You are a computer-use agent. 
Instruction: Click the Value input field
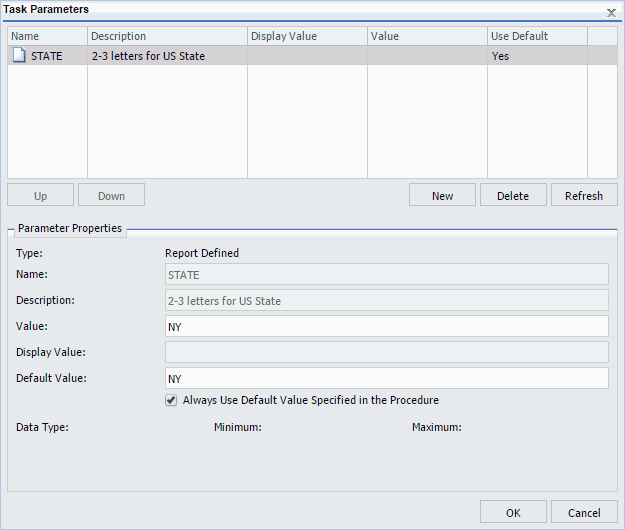[x=386, y=326]
